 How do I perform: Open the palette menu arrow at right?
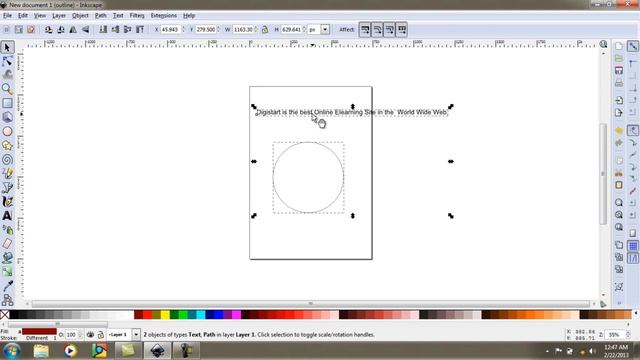click(x=635, y=314)
